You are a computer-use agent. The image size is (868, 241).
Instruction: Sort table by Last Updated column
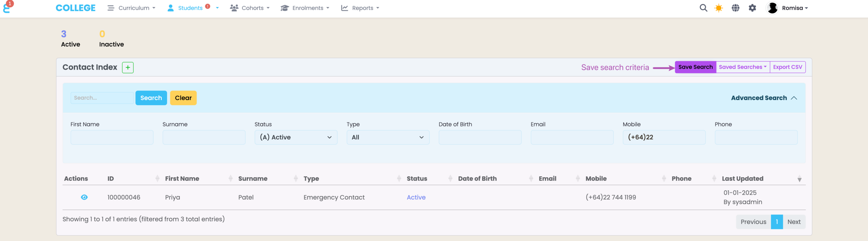[743, 179]
